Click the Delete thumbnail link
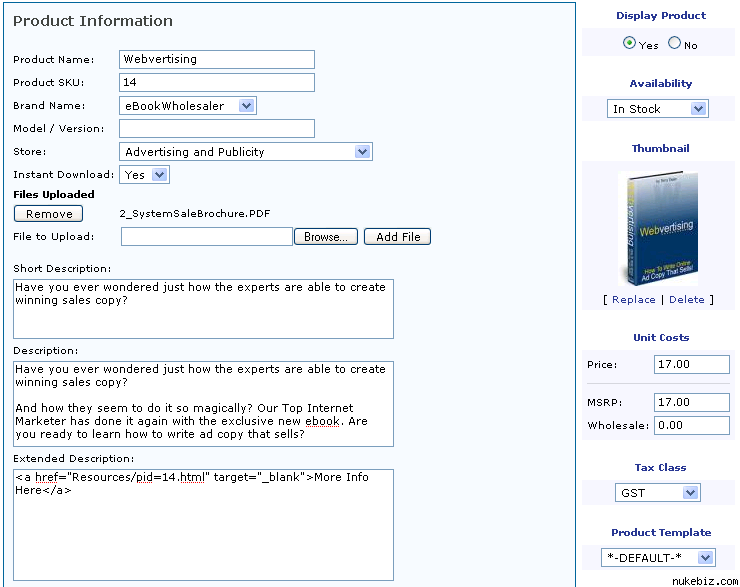Image resolution: width=740 pixels, height=587 pixels. coord(686,300)
